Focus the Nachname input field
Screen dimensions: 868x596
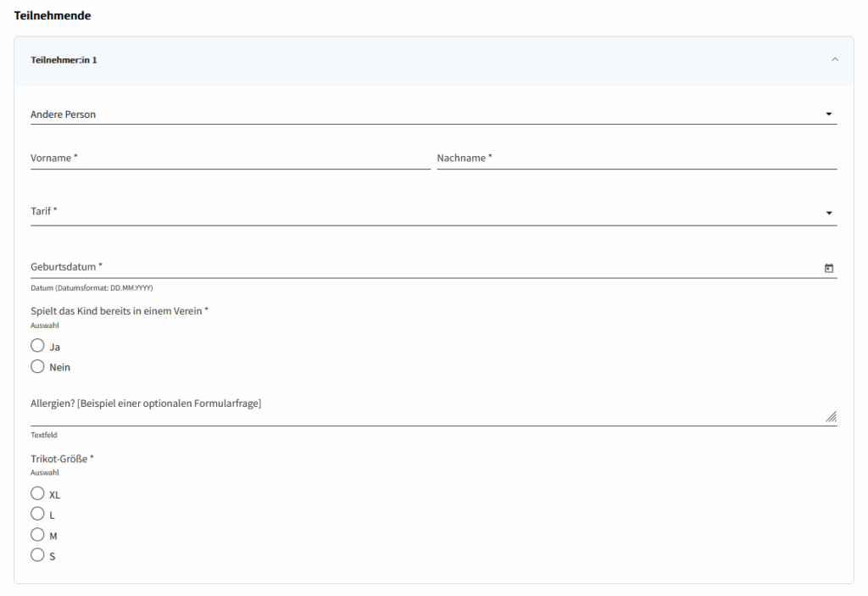[x=636, y=159]
